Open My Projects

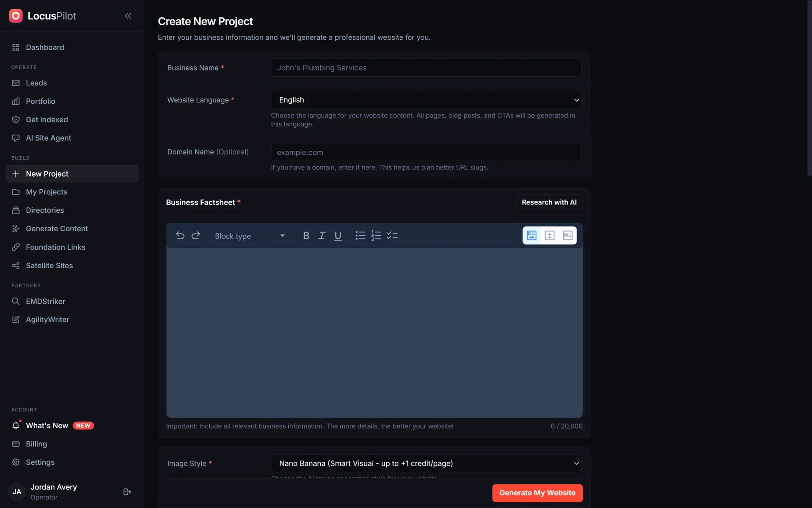click(72, 192)
